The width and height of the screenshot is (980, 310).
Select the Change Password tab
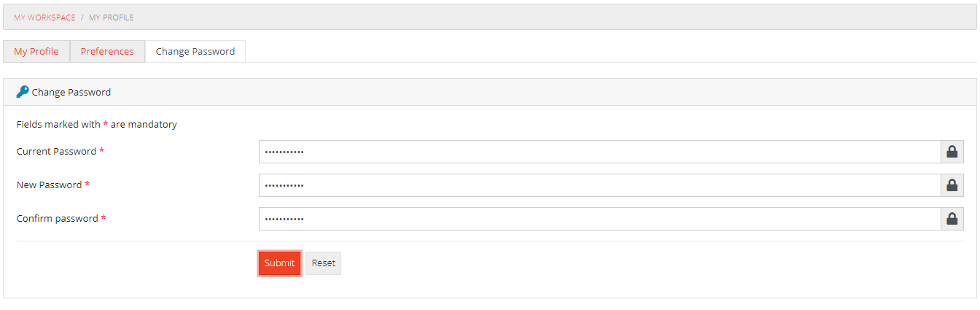tap(195, 51)
